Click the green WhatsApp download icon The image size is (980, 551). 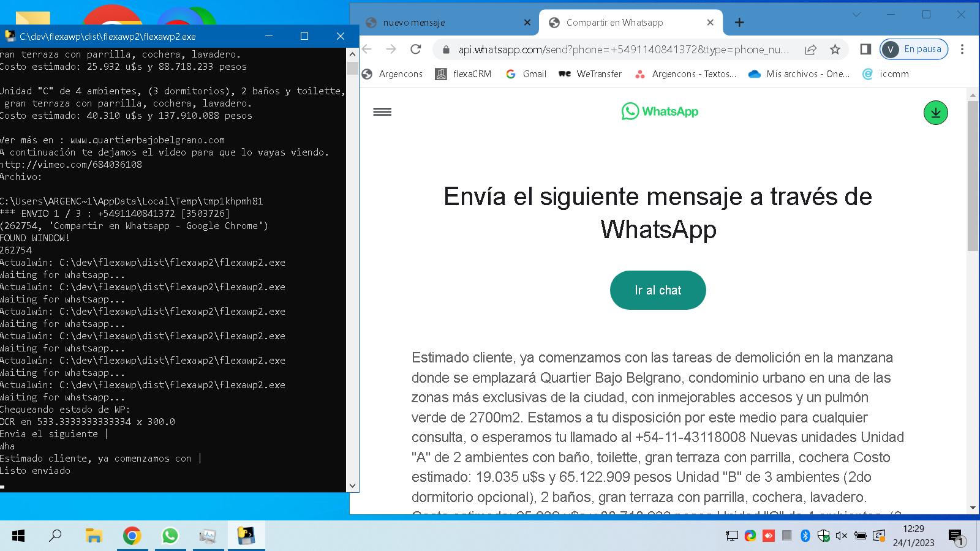935,113
